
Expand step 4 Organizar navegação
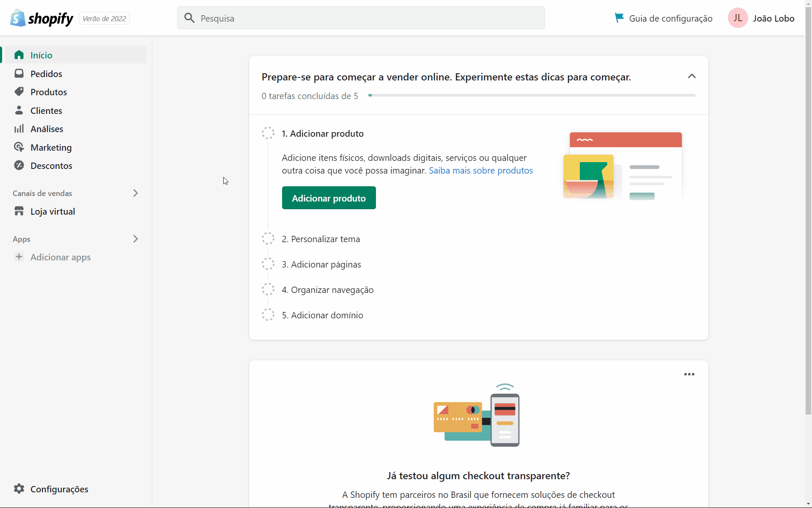click(x=328, y=290)
